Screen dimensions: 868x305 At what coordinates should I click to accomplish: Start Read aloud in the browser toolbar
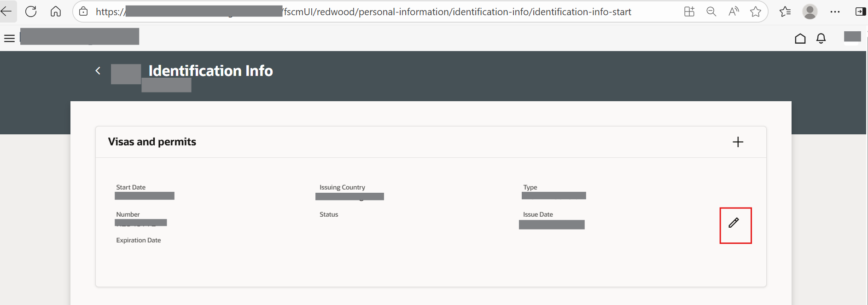pos(734,12)
